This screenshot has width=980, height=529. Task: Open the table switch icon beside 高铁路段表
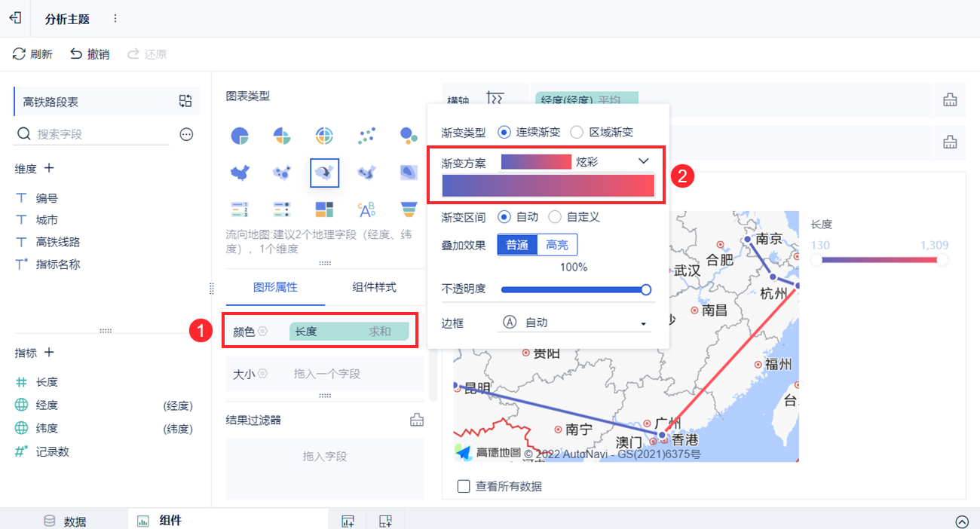(185, 101)
